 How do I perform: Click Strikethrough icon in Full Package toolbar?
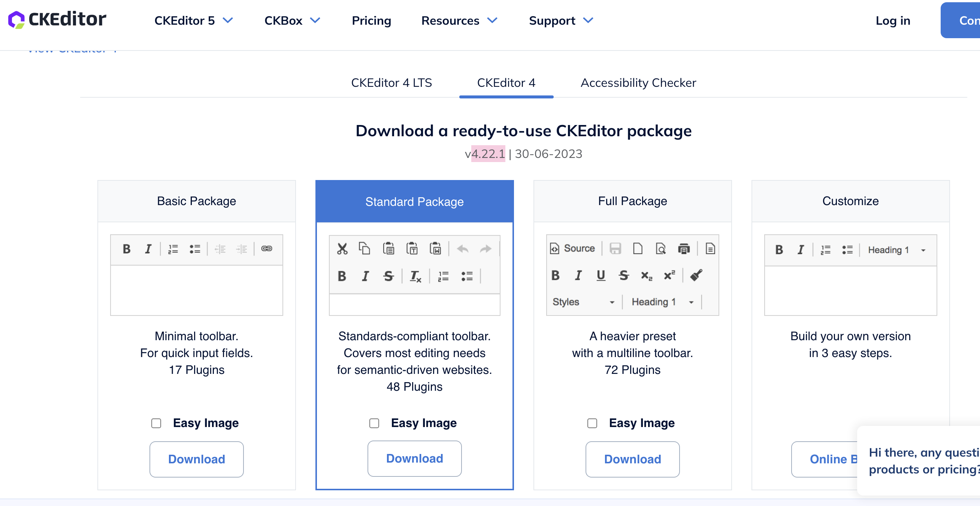[623, 275]
